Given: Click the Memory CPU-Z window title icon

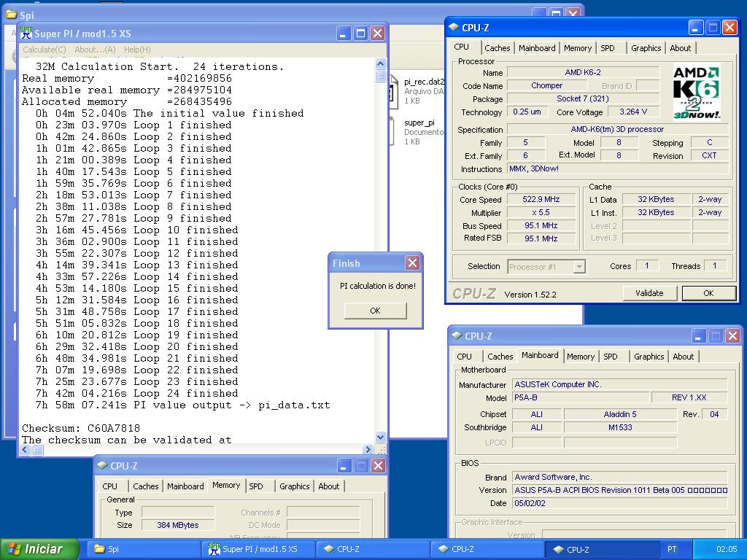Looking at the screenshot, I should point(102,465).
